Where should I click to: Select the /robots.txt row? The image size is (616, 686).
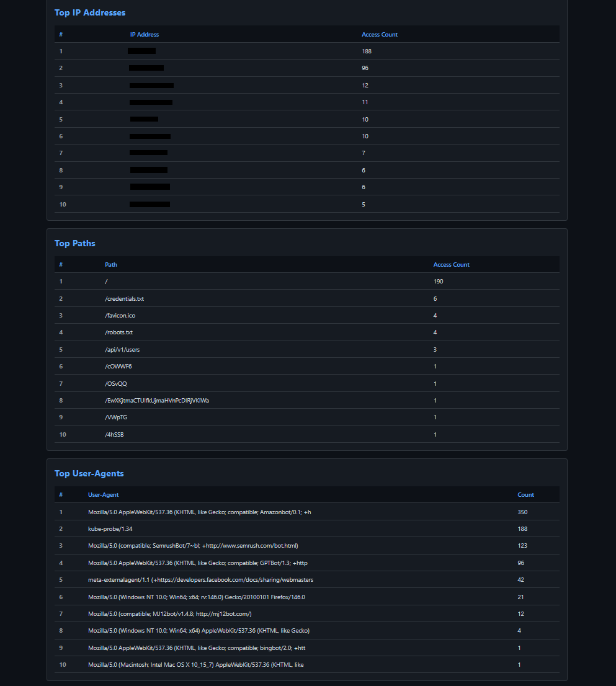click(120, 332)
